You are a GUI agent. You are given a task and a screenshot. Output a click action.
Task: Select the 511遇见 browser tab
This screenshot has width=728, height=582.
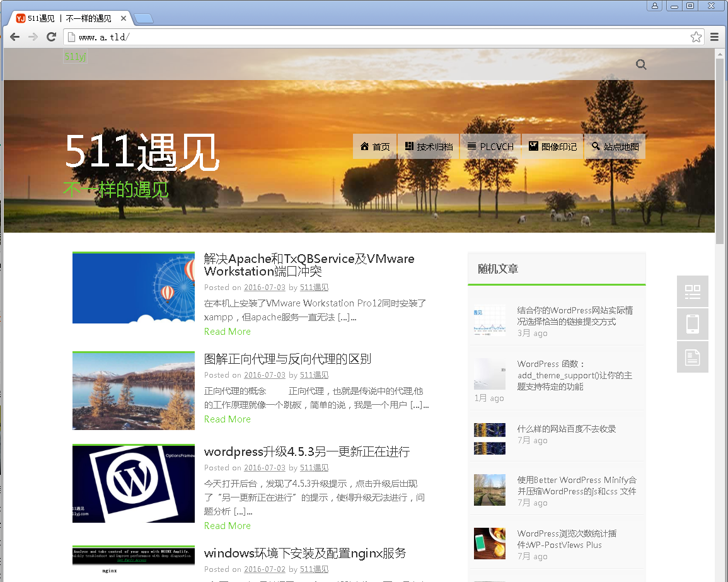[69, 18]
